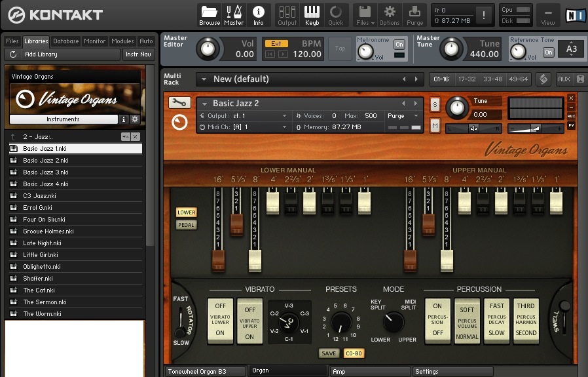Toggle the Ext tempo sync button

(276, 43)
